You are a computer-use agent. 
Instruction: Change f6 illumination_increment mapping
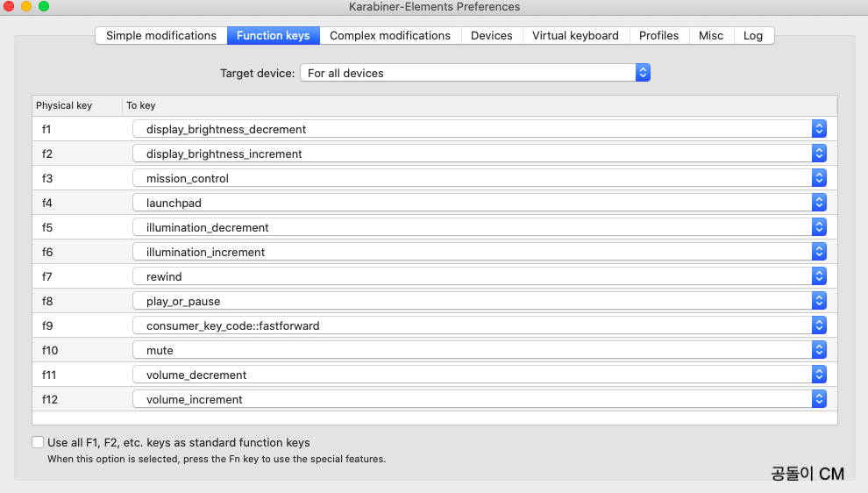480,252
